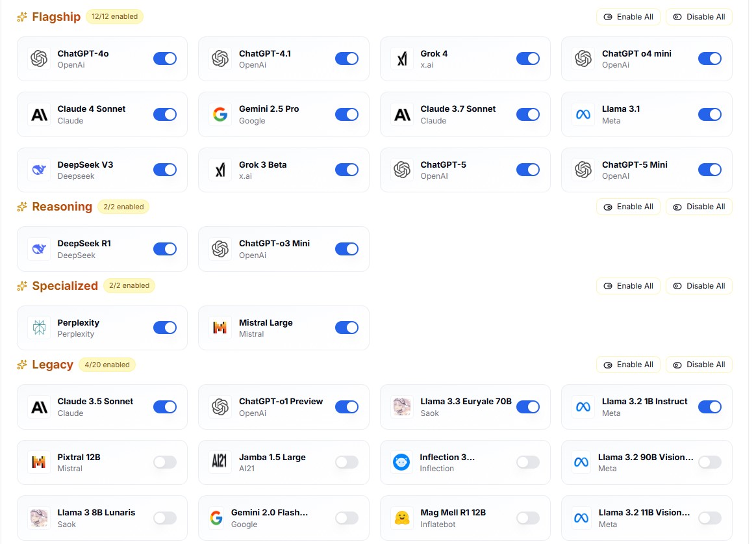Click Disable All in the Flagship section
Image resolution: width=756 pixels, height=544 pixels.
pyautogui.click(x=699, y=17)
